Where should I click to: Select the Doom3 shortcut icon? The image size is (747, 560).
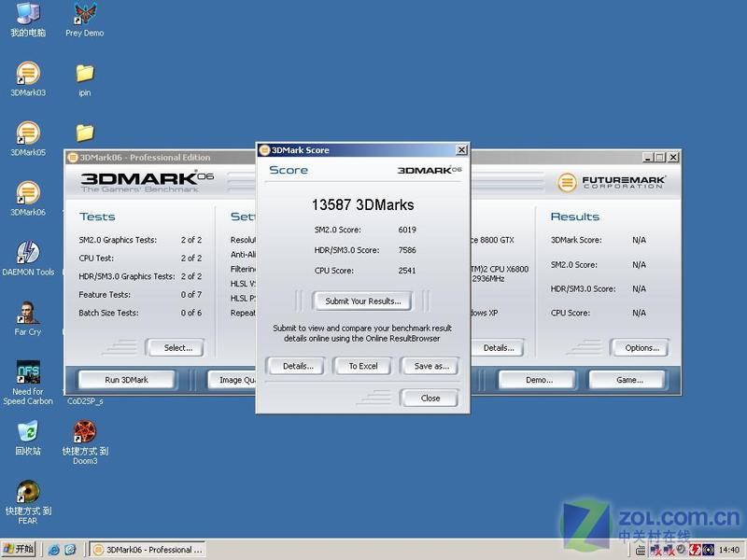[85, 441]
